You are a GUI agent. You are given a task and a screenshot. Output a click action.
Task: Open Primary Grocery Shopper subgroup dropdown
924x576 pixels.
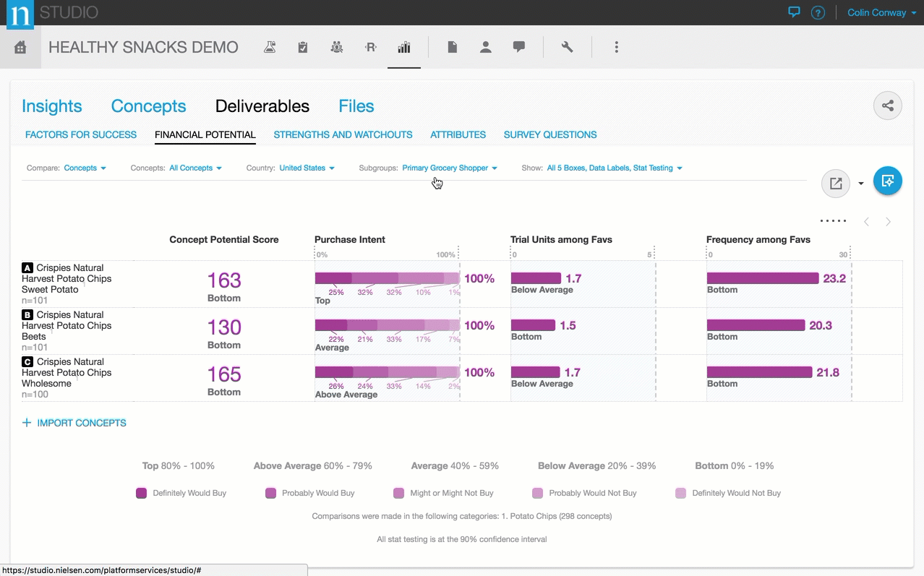(450, 168)
